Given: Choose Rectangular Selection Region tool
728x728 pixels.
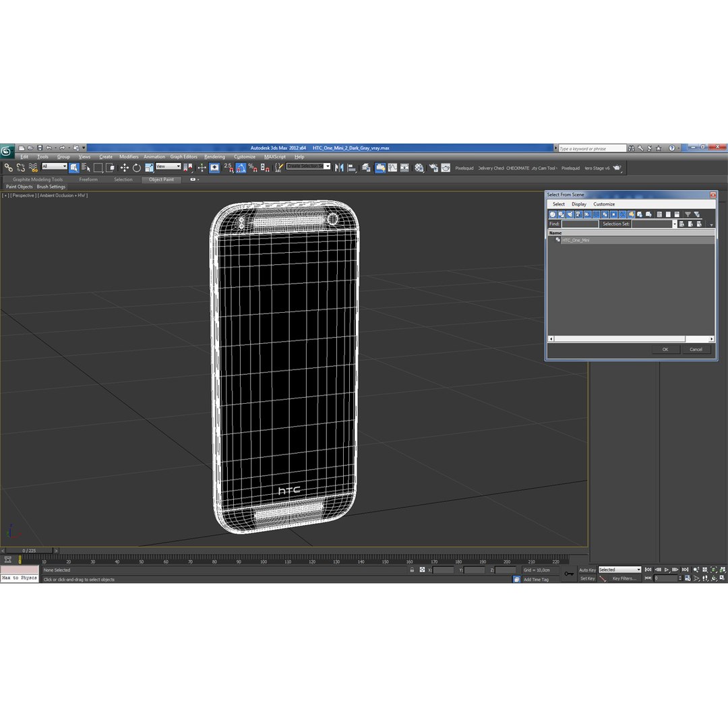Looking at the screenshot, I should point(98,168).
